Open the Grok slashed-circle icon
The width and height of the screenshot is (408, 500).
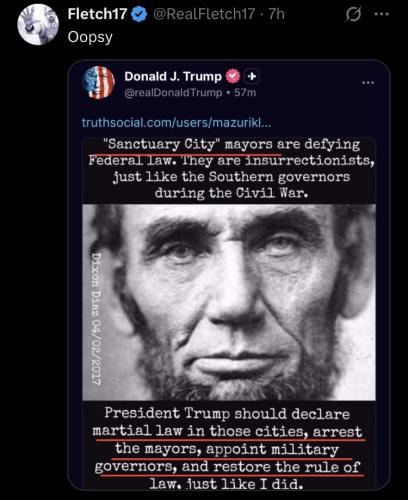coord(353,14)
